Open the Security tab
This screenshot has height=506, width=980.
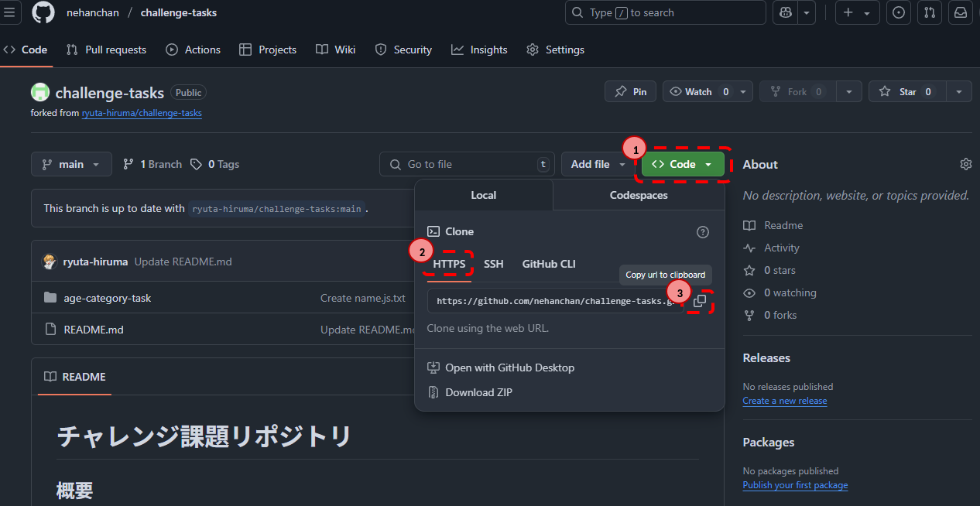coord(403,50)
